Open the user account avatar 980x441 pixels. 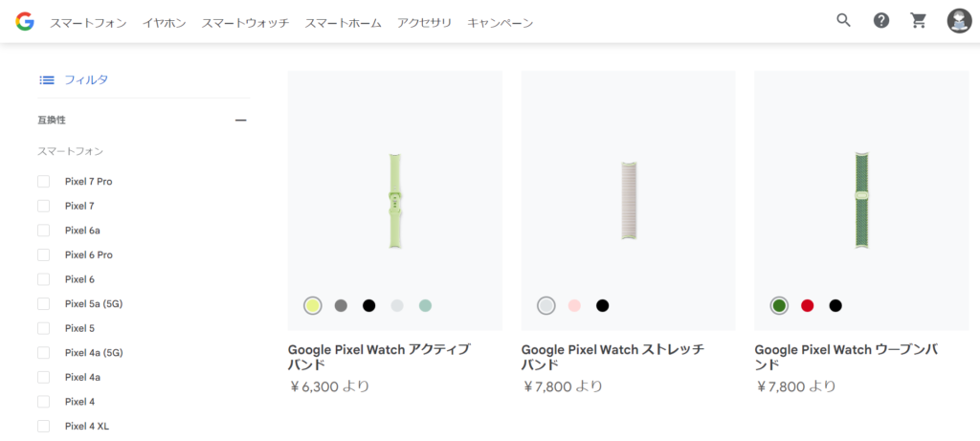[959, 21]
